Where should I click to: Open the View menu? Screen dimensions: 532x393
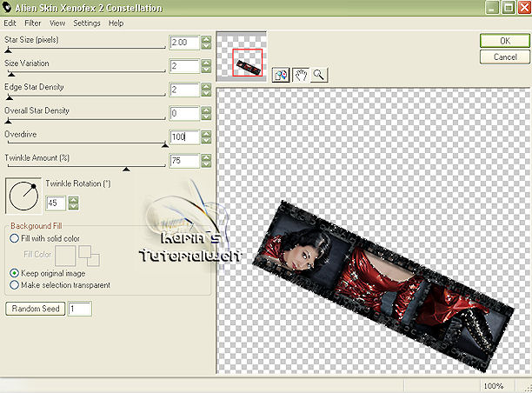tap(57, 23)
